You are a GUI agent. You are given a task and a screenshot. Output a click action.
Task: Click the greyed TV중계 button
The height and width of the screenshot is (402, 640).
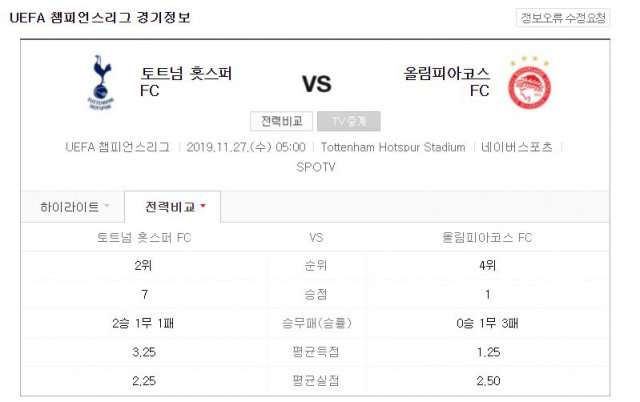(x=349, y=121)
